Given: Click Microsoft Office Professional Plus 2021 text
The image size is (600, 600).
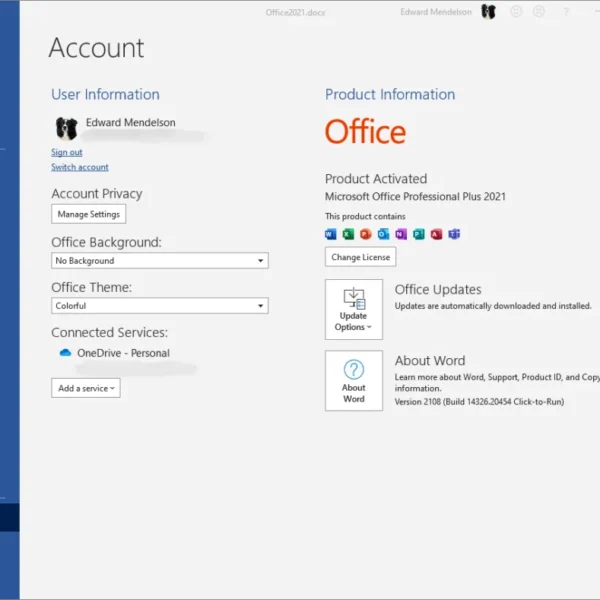Looking at the screenshot, I should pos(415,196).
